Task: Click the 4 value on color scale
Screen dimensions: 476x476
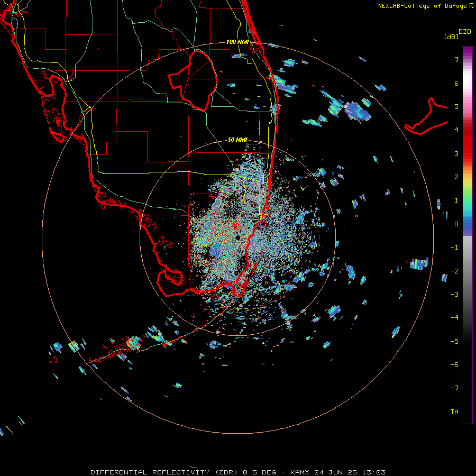Action: pos(456,130)
